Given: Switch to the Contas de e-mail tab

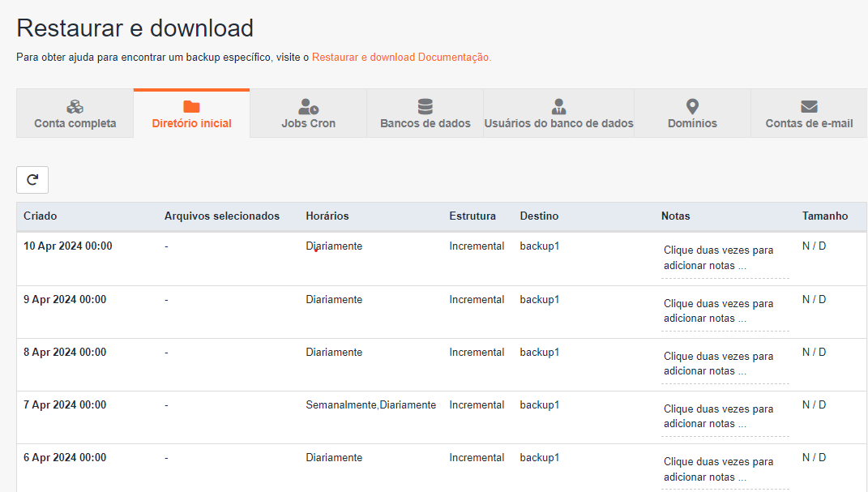Looking at the screenshot, I should coord(810,113).
